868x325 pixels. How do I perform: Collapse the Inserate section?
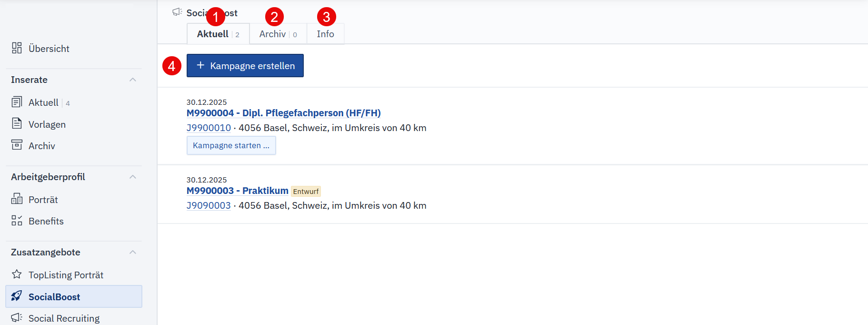[x=133, y=80]
